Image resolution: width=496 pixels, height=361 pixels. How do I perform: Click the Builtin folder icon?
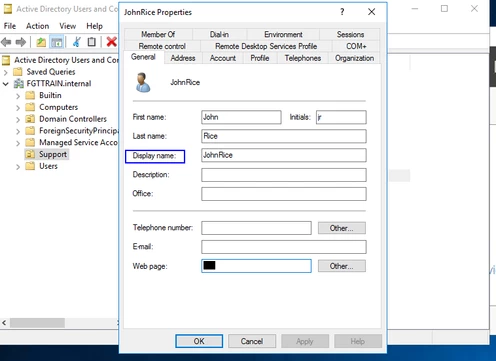[x=30, y=95]
